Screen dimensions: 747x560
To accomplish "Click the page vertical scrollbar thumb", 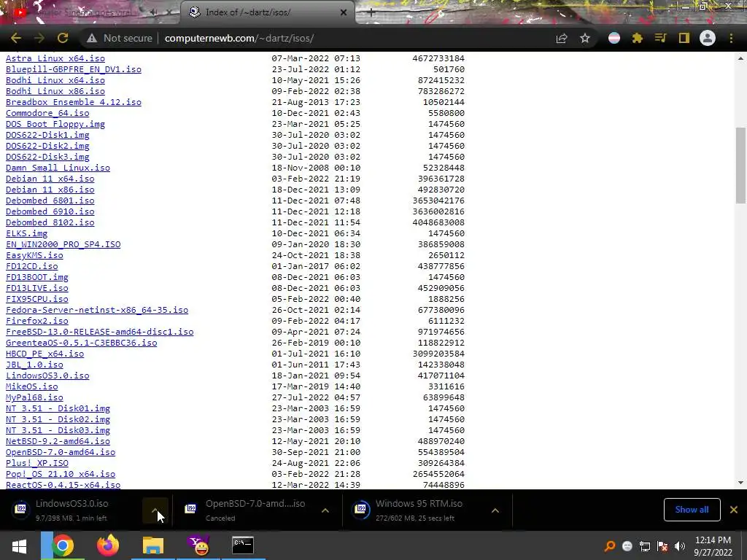I will [x=740, y=165].
